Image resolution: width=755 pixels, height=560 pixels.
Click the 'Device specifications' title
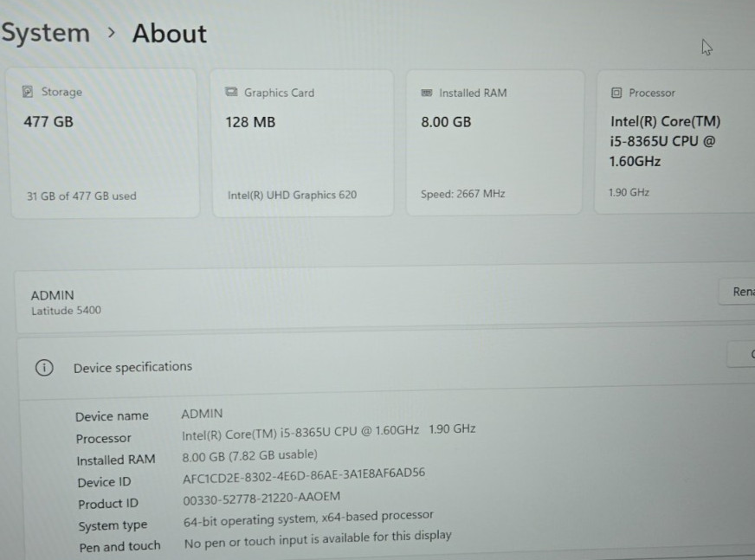[x=132, y=367]
